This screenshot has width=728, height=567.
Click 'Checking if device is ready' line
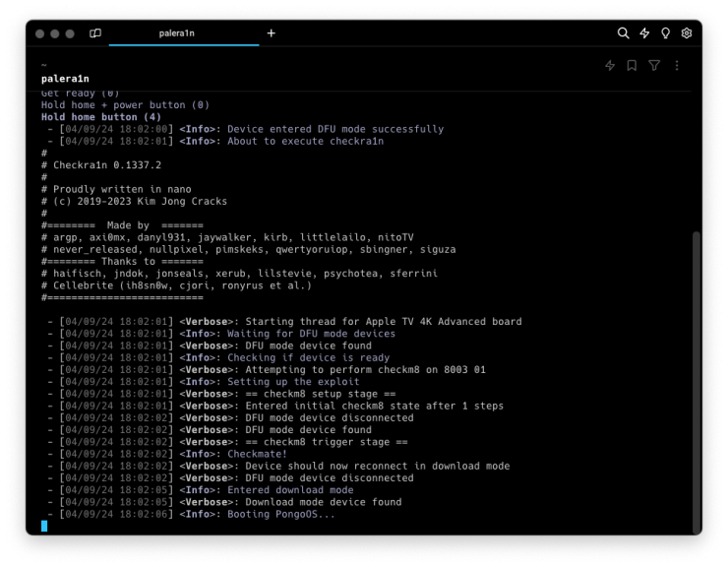click(308, 358)
